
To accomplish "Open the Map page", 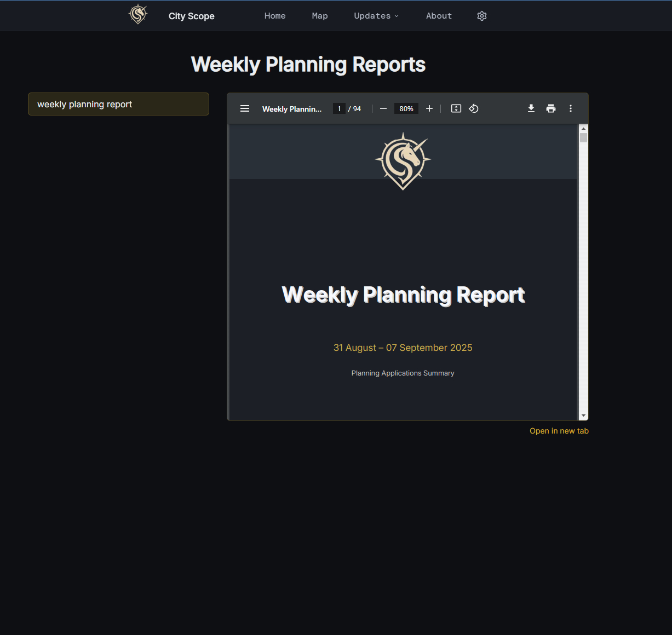I will tap(320, 16).
